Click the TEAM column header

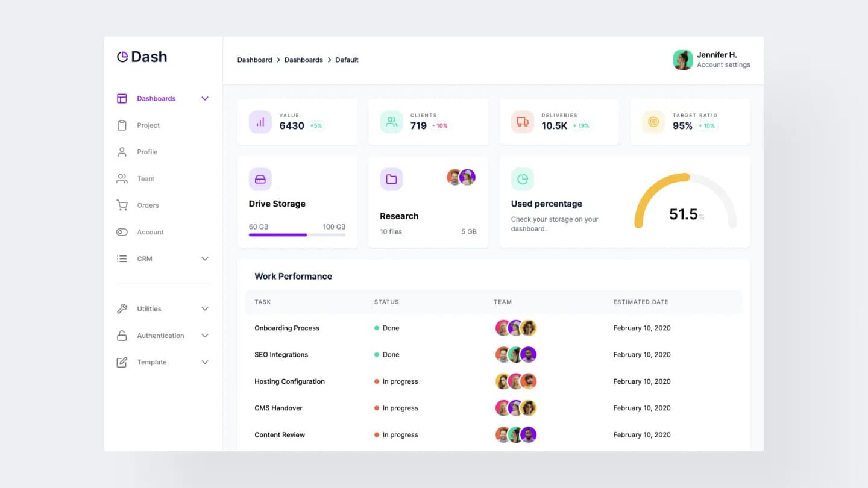point(503,302)
